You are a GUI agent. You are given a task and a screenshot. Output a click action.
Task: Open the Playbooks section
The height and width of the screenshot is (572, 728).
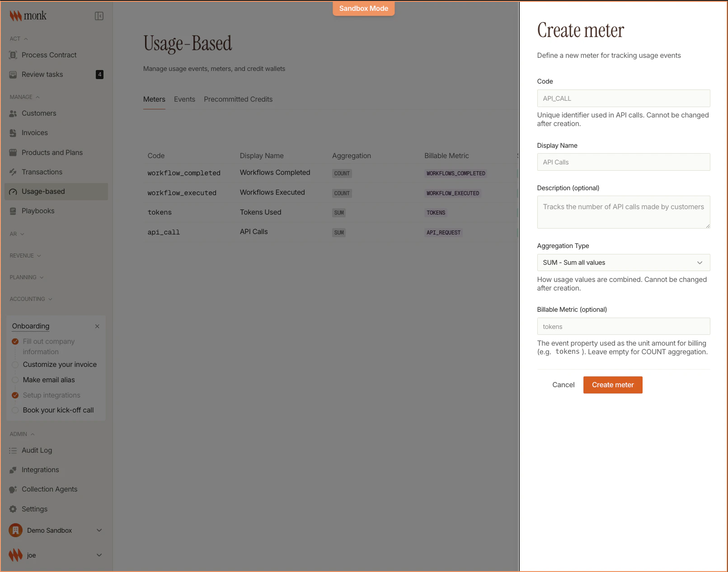pos(38,211)
